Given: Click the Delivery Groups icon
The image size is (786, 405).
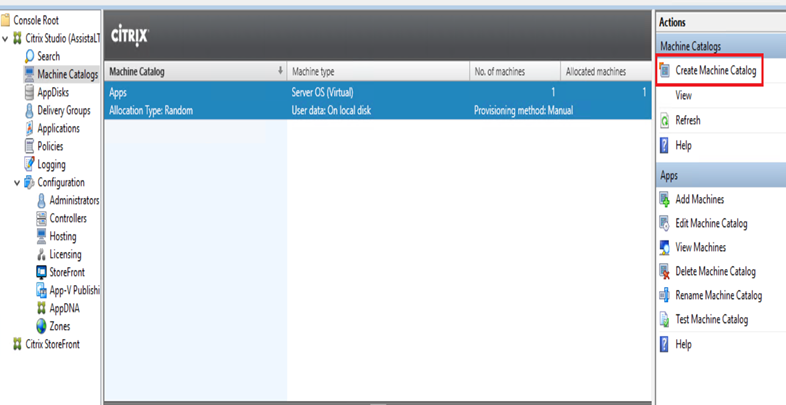Looking at the screenshot, I should coord(30,110).
